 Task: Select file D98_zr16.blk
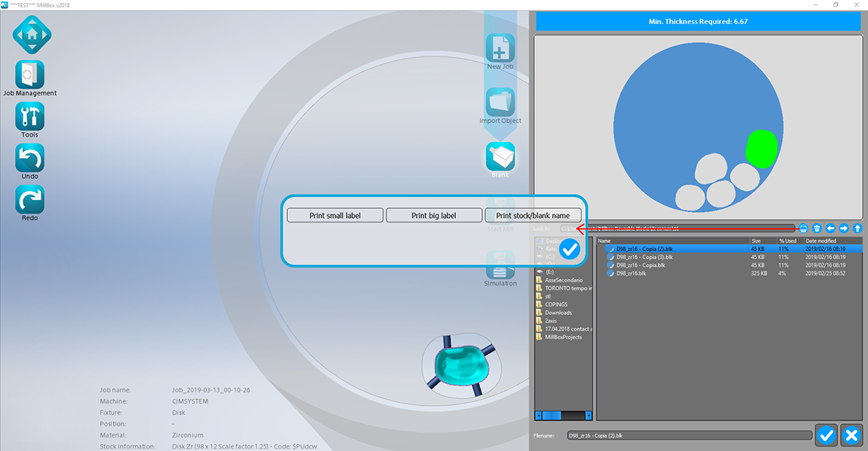coord(730,274)
